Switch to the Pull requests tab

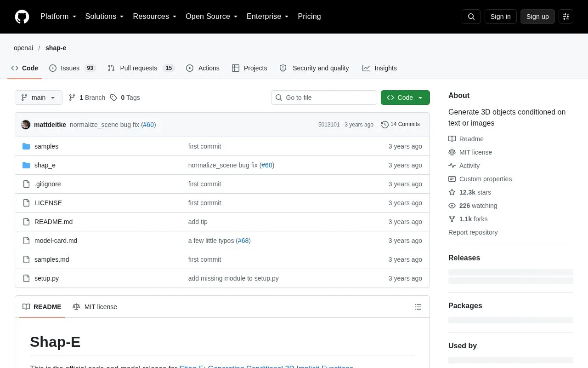tap(141, 68)
